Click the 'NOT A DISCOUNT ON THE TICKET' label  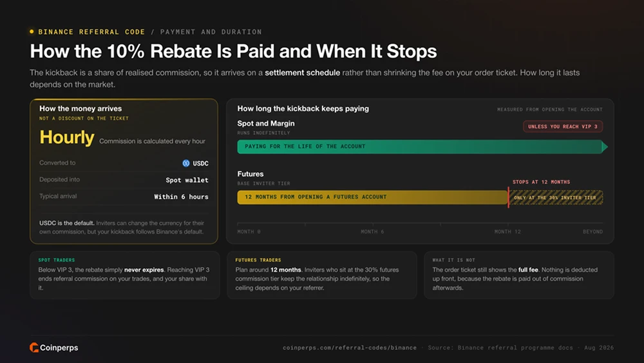point(84,119)
